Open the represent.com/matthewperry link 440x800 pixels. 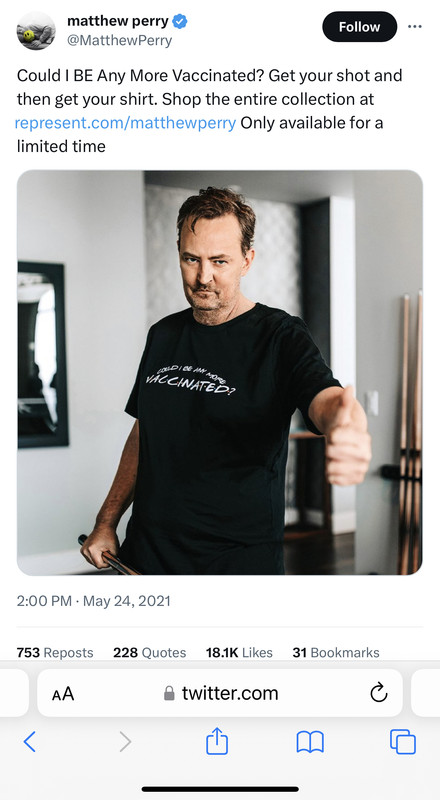pos(126,123)
